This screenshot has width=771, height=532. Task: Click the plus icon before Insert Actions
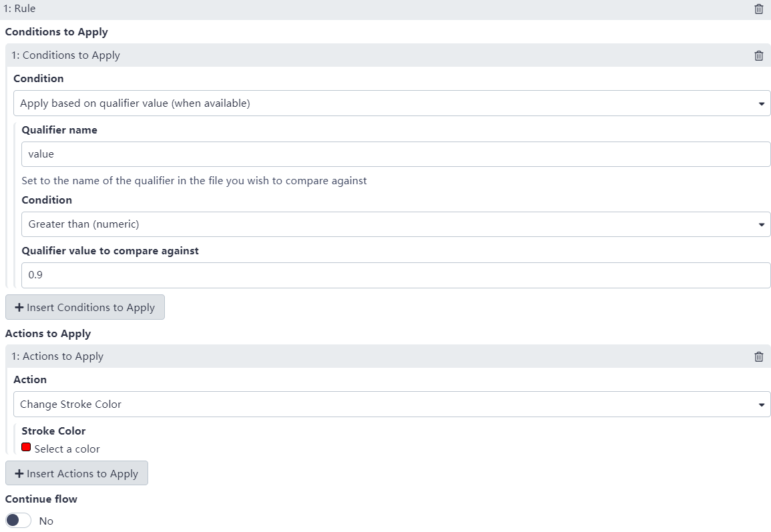(x=19, y=474)
